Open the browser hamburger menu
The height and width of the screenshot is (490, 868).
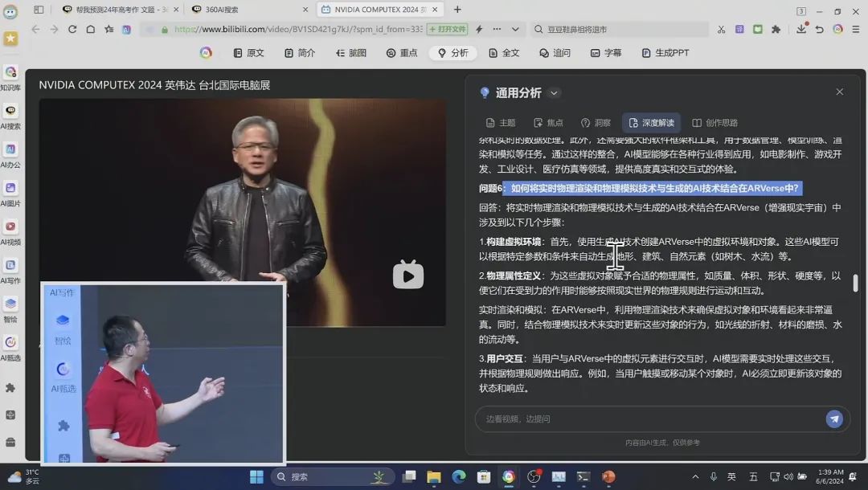pos(856,29)
